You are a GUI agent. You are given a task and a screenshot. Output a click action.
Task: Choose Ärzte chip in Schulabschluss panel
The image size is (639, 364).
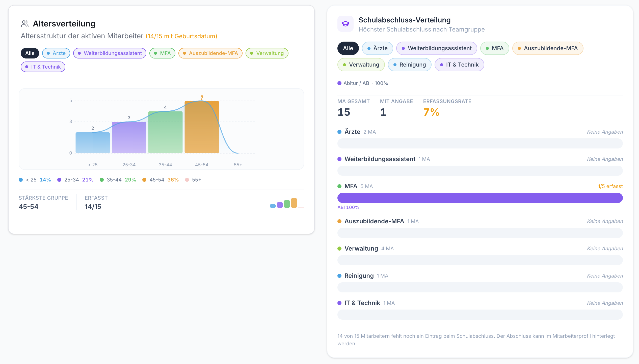click(378, 48)
